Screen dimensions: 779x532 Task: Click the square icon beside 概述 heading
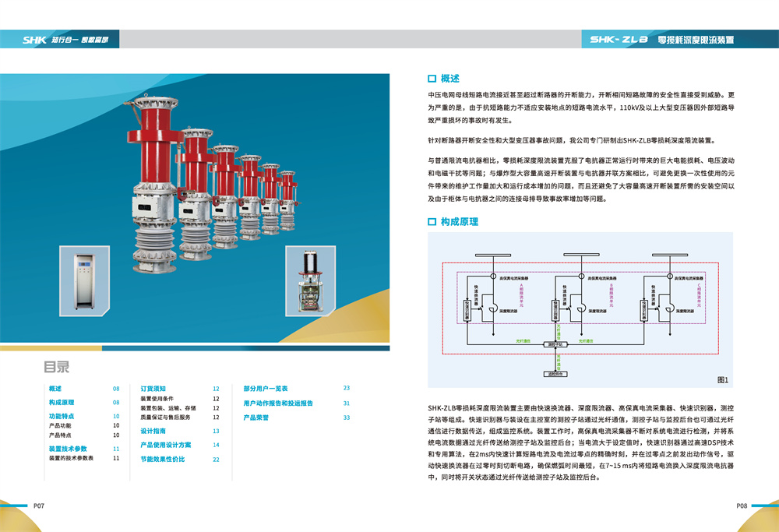(x=432, y=79)
